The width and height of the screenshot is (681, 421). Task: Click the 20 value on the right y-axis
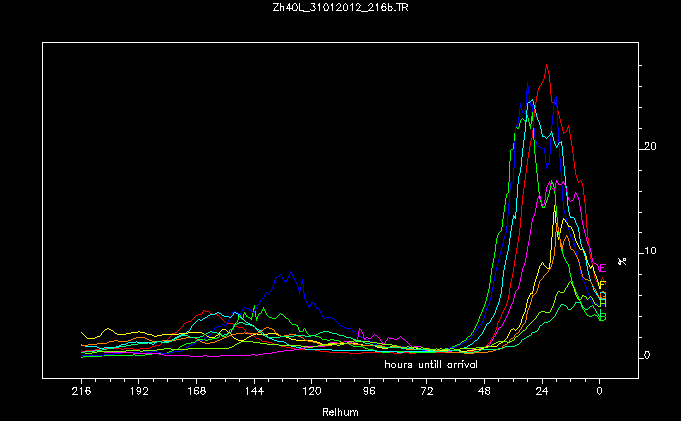point(650,146)
